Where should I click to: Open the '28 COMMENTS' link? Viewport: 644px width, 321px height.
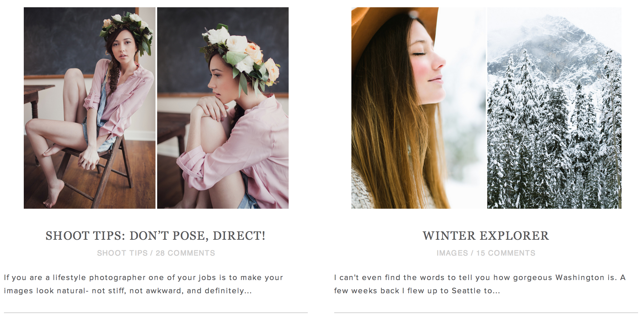tap(185, 253)
